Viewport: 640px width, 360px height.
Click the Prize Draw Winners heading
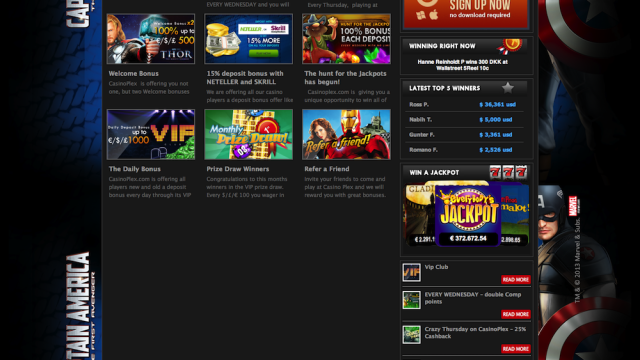tap(238, 169)
